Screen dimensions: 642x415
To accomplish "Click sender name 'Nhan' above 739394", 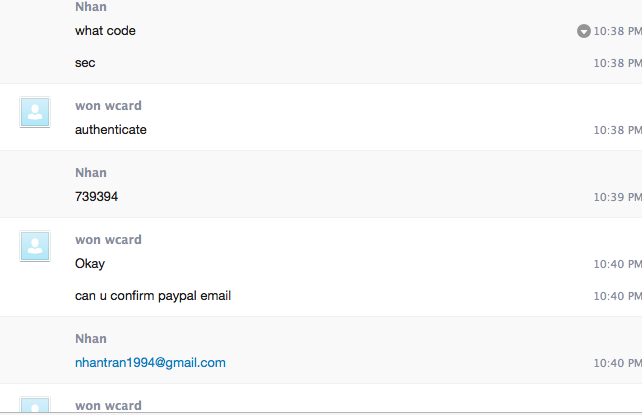I will point(91,173).
